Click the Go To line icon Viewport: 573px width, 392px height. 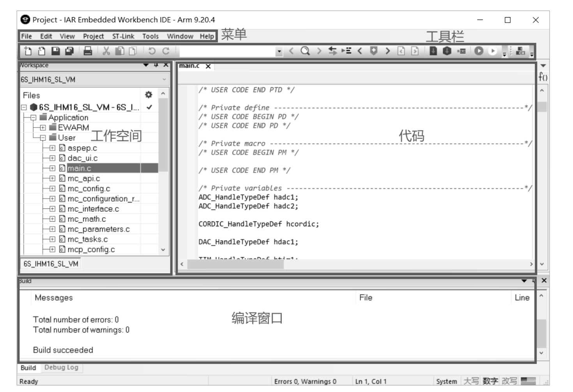(346, 51)
